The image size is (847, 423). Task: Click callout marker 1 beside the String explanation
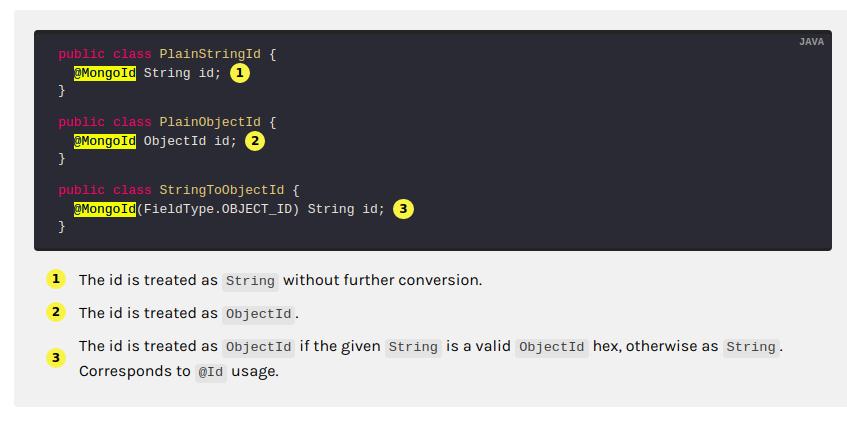[x=56, y=279]
